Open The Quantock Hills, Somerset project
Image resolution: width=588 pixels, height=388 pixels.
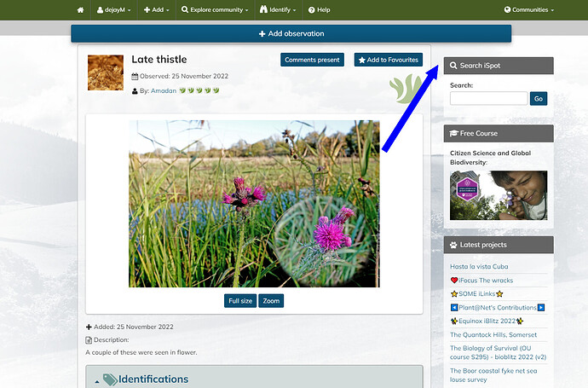(493, 335)
